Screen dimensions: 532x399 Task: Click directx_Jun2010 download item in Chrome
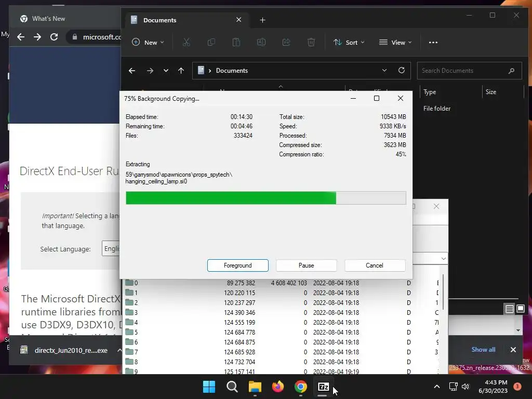64,350
